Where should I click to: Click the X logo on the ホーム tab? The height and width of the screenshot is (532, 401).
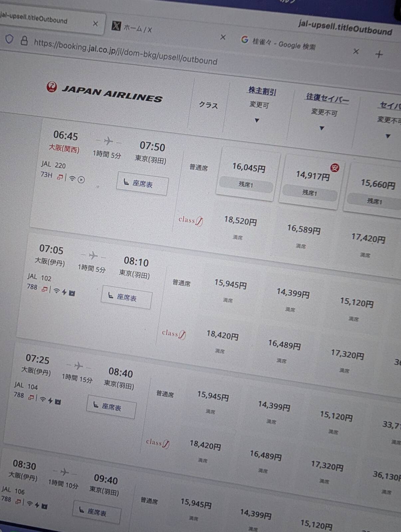tap(116, 25)
